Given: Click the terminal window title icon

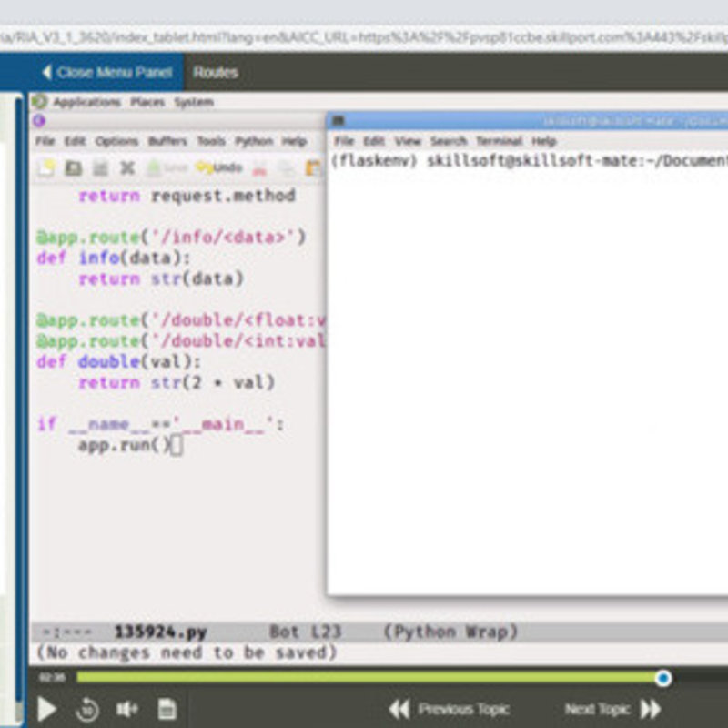Looking at the screenshot, I should pyautogui.click(x=339, y=120).
